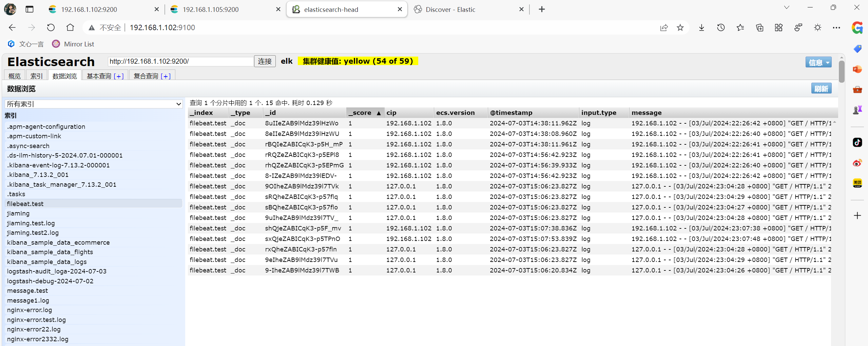Click the @timestamp column header

pos(533,113)
